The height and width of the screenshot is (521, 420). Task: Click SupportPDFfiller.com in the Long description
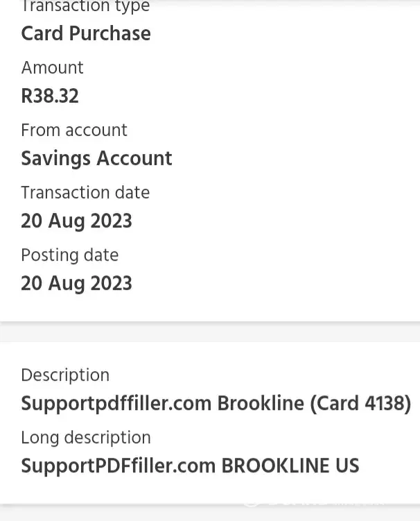[x=118, y=466]
